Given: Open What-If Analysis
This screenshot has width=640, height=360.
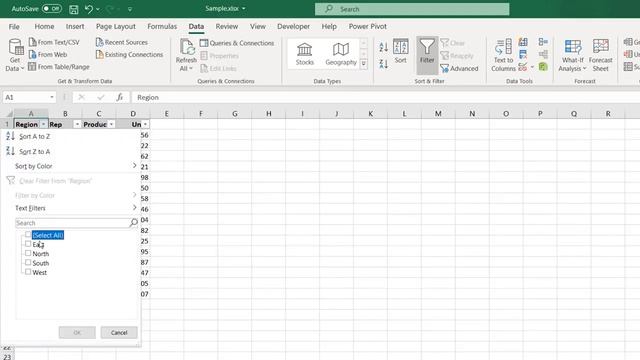Looking at the screenshot, I should (572, 55).
